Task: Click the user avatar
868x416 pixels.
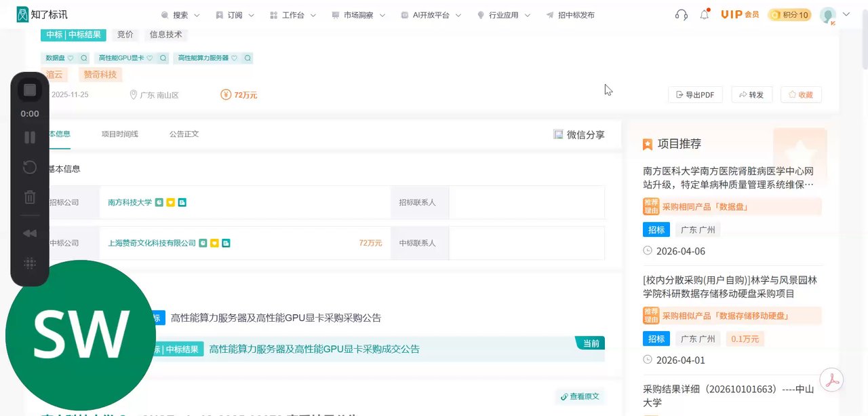Action: 828,15
